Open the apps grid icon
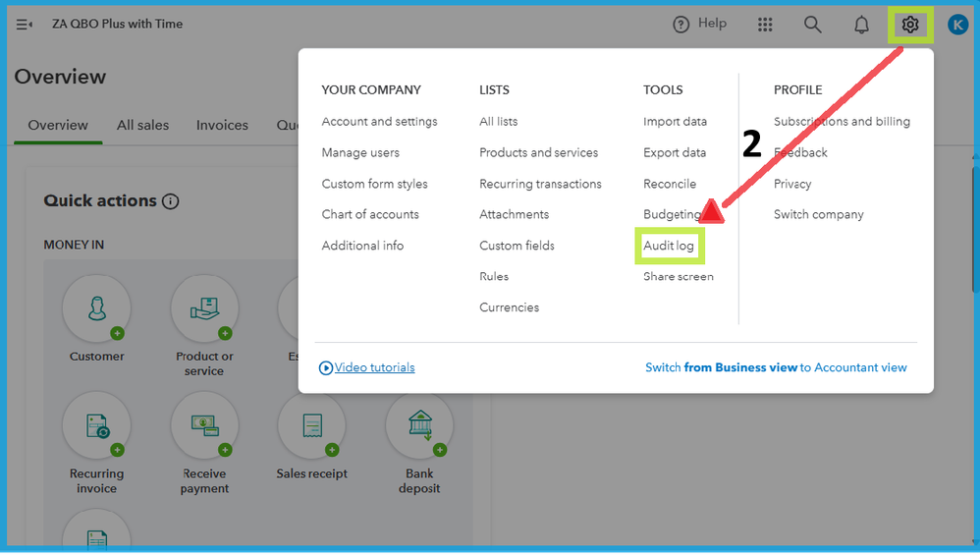This screenshot has width=980, height=557. [x=765, y=25]
